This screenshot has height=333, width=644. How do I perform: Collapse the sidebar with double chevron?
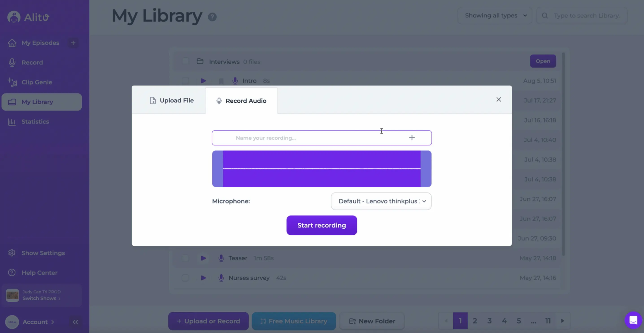(x=75, y=322)
